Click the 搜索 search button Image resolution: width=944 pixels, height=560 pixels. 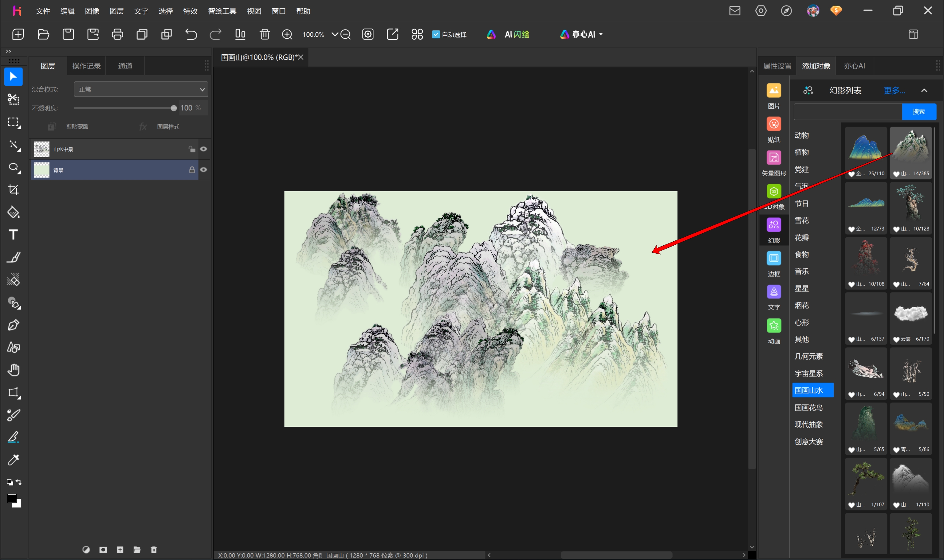pos(919,112)
